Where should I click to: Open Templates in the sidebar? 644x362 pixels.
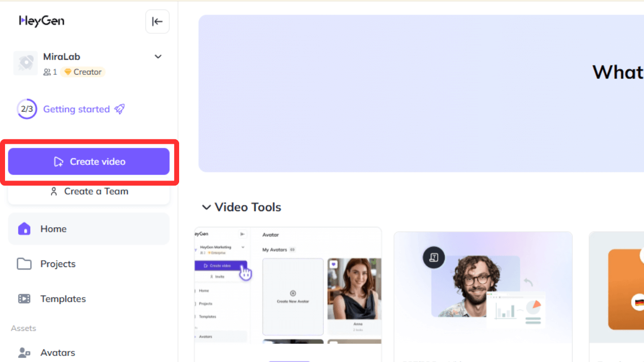pos(89,299)
